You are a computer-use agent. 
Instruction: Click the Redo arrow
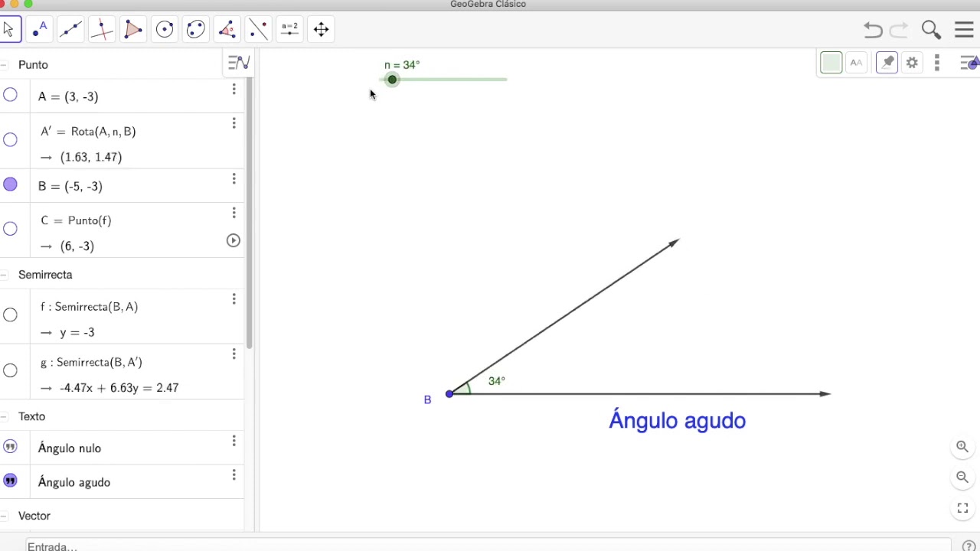tap(899, 30)
